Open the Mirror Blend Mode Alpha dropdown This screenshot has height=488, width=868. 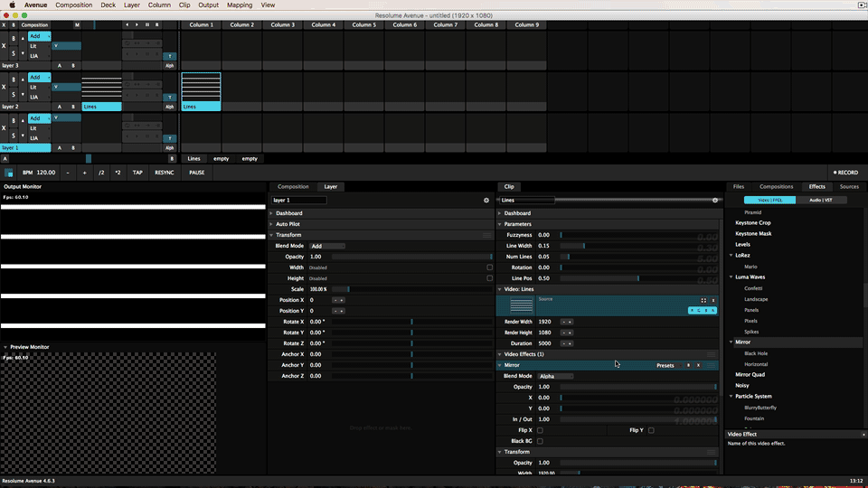(555, 376)
